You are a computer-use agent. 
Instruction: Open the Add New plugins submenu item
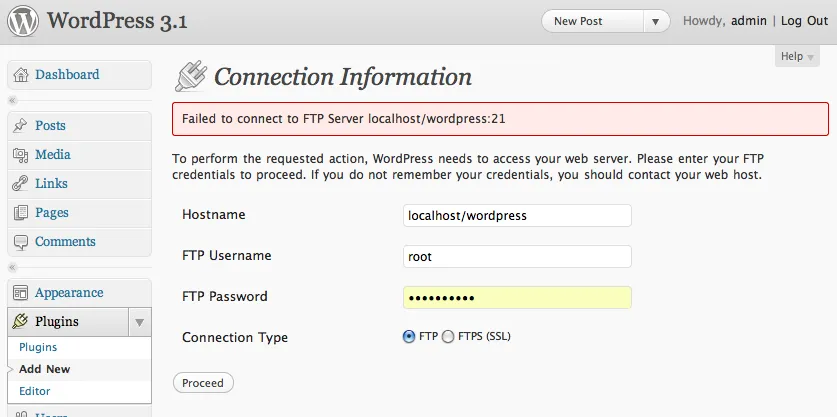coord(44,369)
